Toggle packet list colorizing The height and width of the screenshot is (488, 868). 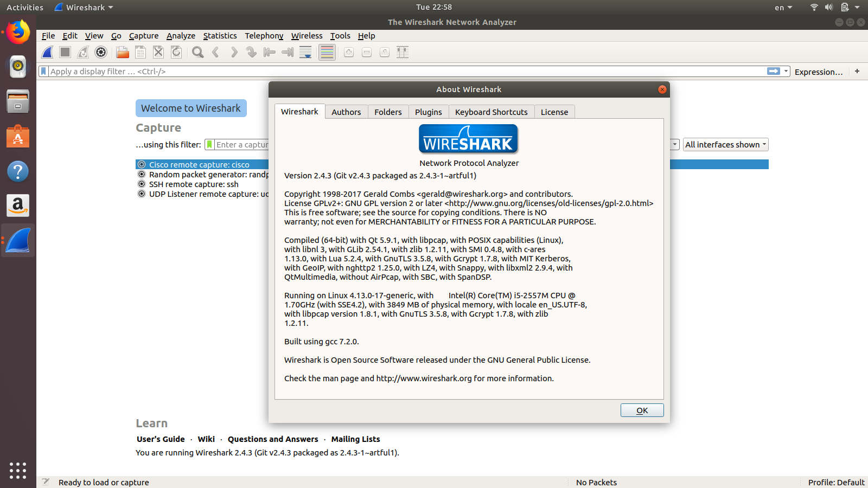[327, 52]
